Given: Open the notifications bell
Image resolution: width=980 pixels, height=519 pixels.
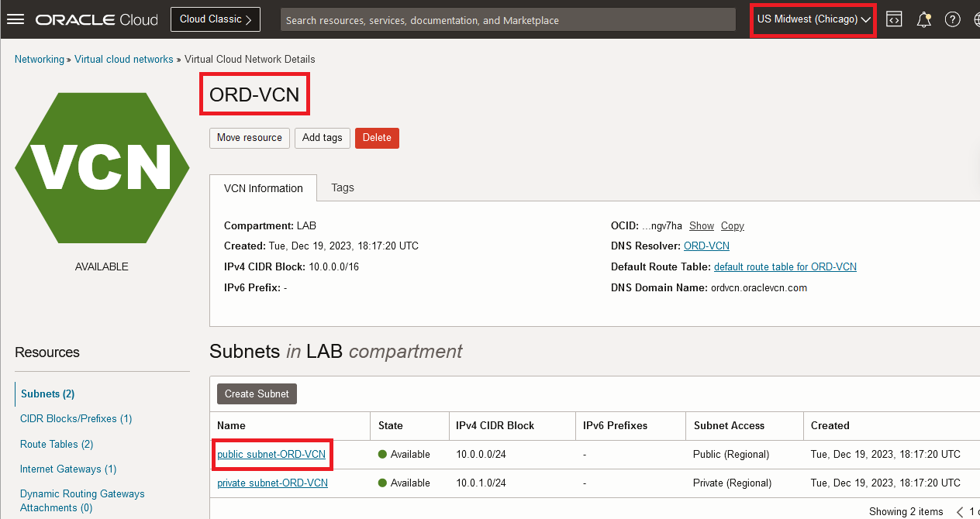Looking at the screenshot, I should coord(923,19).
